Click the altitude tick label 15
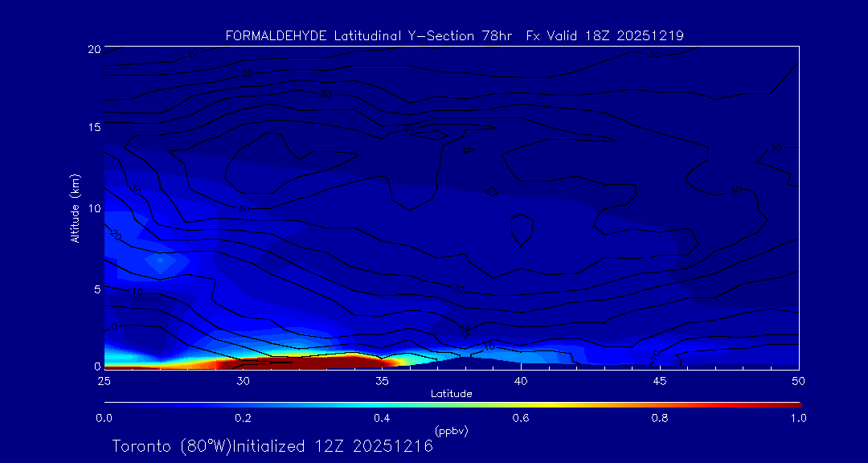 (94, 127)
